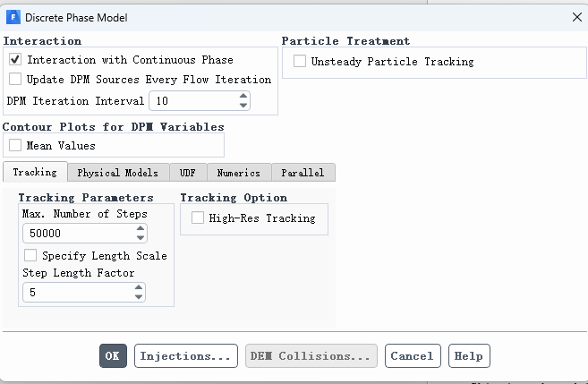Switch to the Physical Models tab
The height and width of the screenshot is (384, 588).
pyautogui.click(x=117, y=173)
